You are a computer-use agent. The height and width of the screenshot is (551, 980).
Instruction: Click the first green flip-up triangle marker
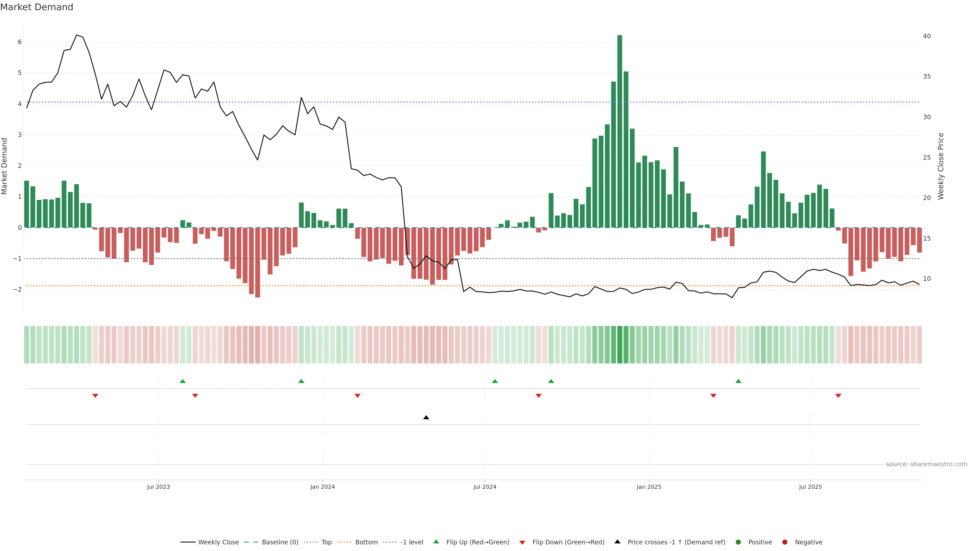click(x=183, y=381)
